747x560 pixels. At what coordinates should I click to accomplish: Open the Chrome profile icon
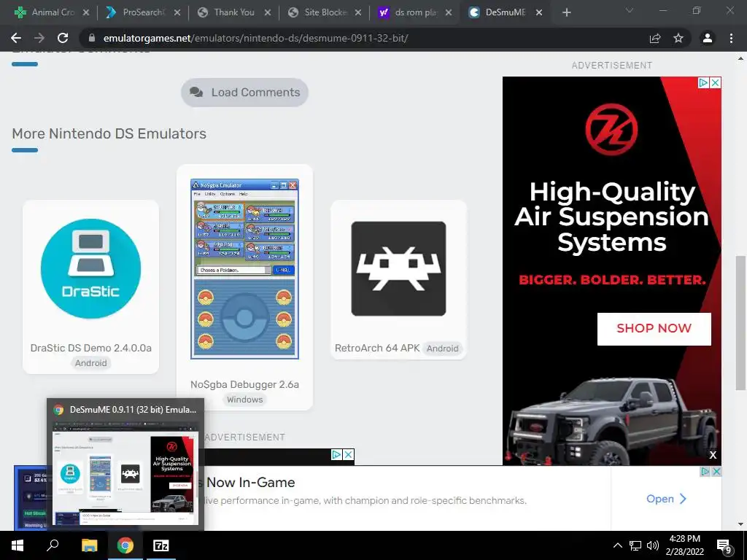point(708,38)
